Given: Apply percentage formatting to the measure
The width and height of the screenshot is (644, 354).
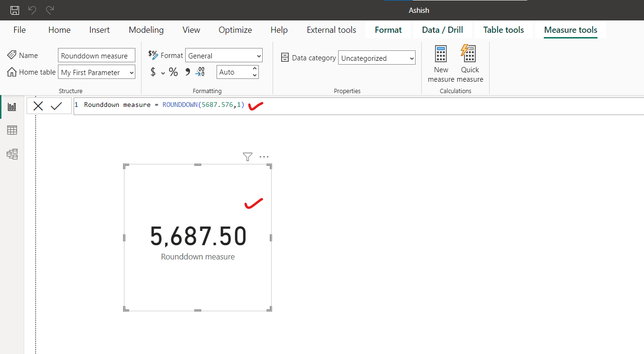Looking at the screenshot, I should 173,72.
